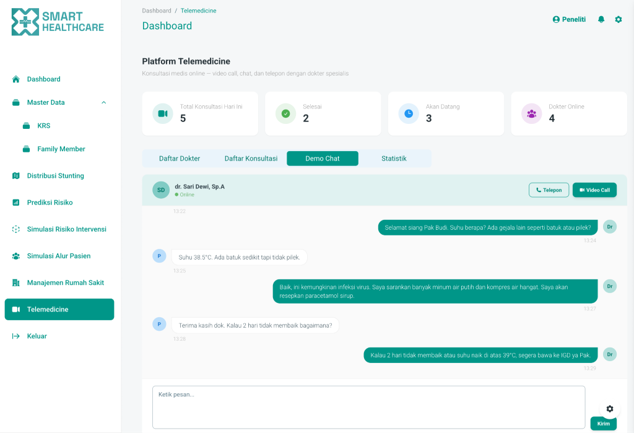Click the SD avatar of dr. Sari Dewi
Screen dimensions: 634x433
coord(161,190)
